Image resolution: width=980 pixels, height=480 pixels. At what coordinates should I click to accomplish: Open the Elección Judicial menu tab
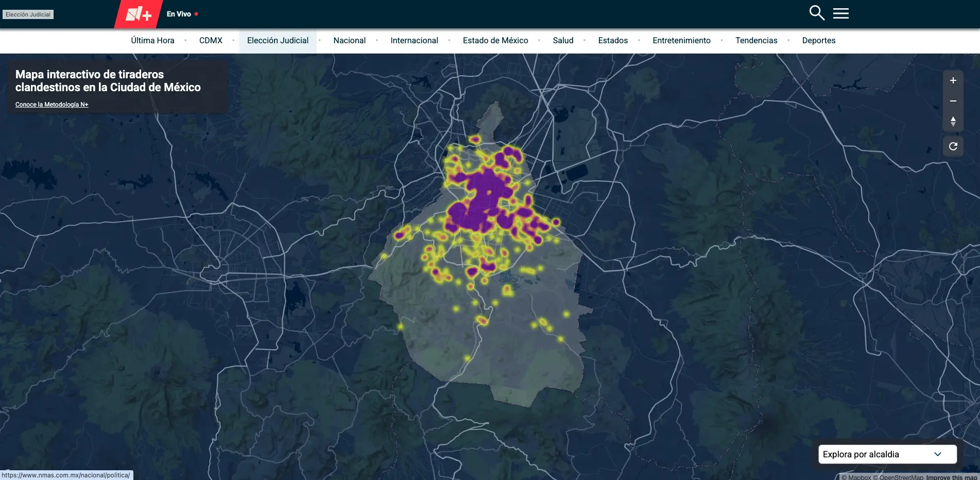click(x=278, y=41)
